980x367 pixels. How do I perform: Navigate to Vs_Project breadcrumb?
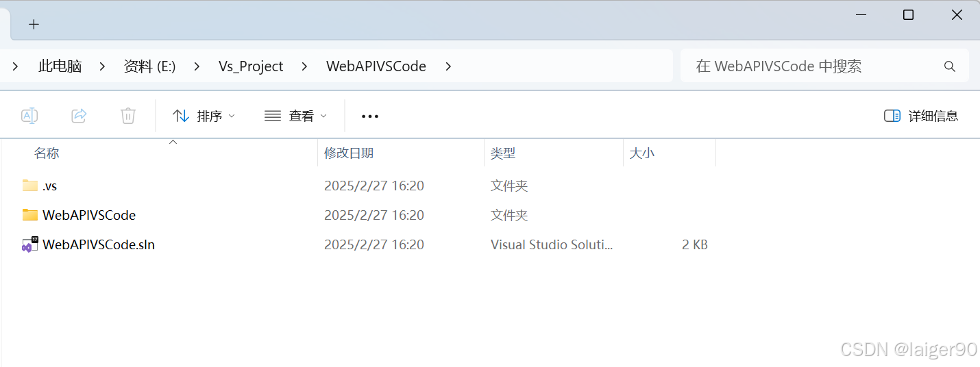click(251, 66)
